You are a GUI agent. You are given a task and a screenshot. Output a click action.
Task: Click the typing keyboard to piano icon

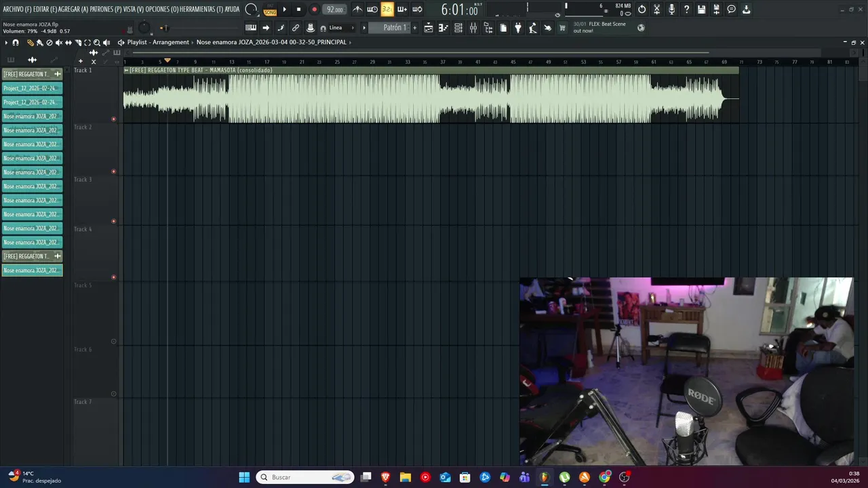click(251, 28)
